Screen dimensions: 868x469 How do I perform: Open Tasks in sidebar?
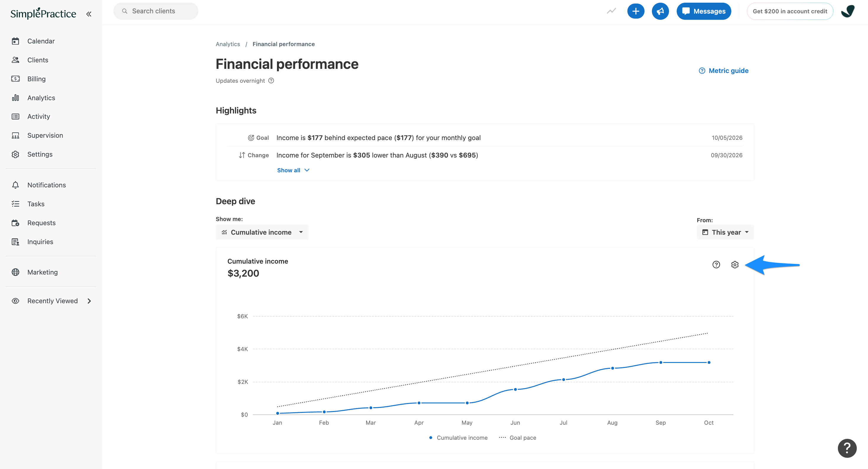[36, 204]
